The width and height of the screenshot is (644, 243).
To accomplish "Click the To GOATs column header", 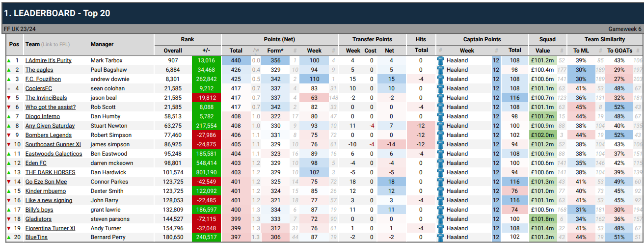I will (x=617, y=51).
